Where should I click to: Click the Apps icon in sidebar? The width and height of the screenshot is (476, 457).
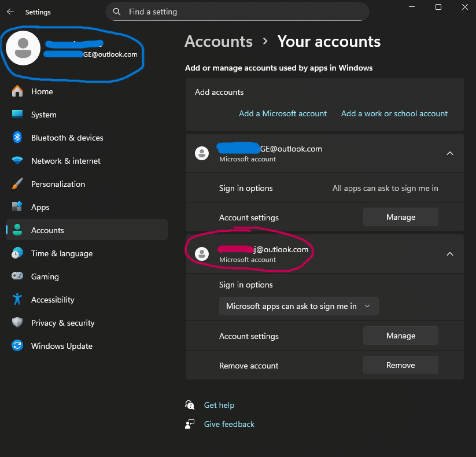17,207
